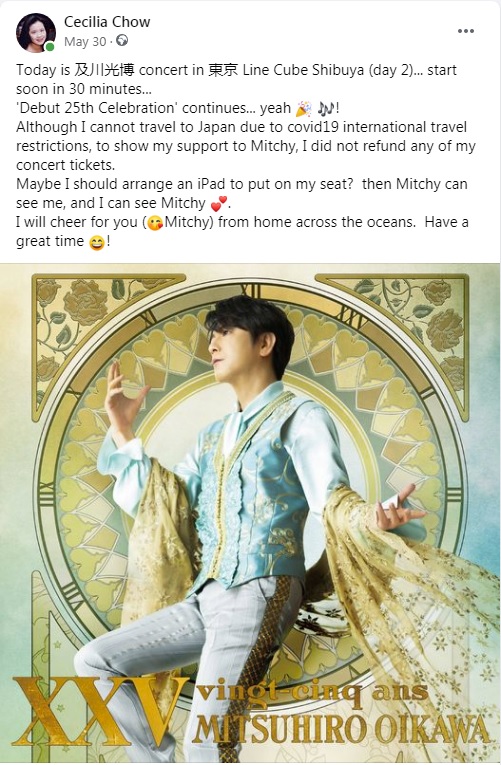Click the grinning face emoji after great time
Image resolution: width=501 pixels, height=765 pixels.
(x=97, y=242)
